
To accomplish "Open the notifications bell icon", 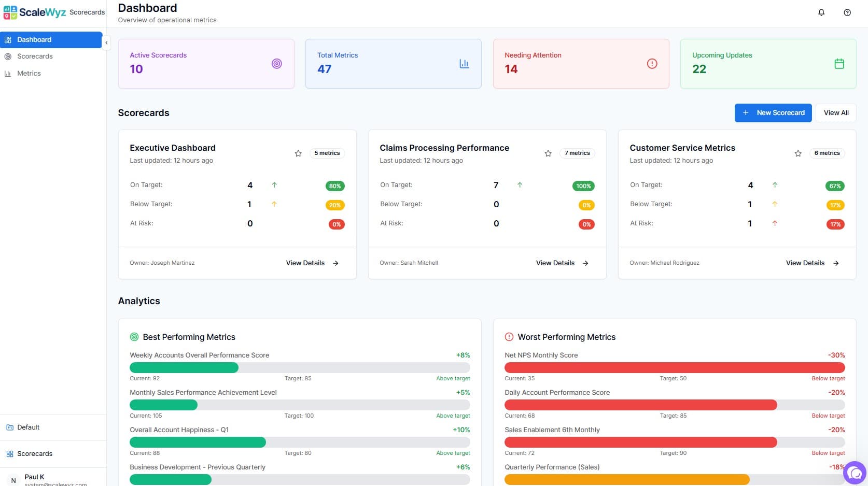I will [x=821, y=12].
